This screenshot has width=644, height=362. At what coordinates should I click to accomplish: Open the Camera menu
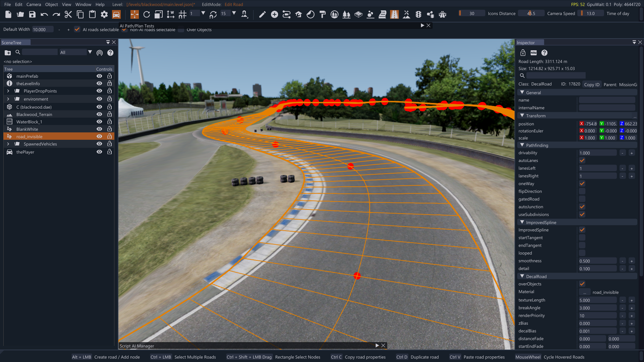(x=34, y=4)
